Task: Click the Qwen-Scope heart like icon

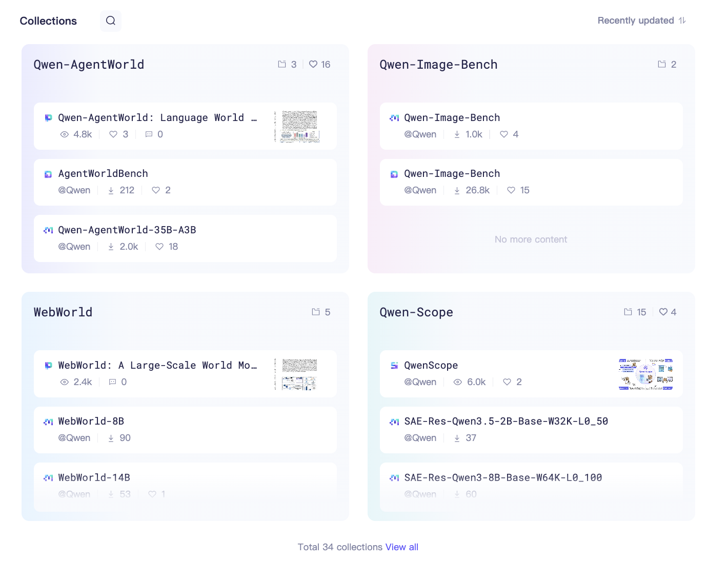Action: click(663, 312)
